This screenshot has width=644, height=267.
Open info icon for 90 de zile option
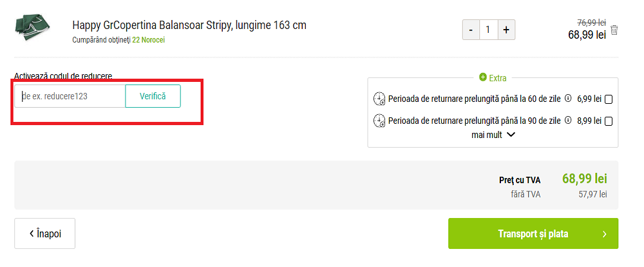click(568, 121)
